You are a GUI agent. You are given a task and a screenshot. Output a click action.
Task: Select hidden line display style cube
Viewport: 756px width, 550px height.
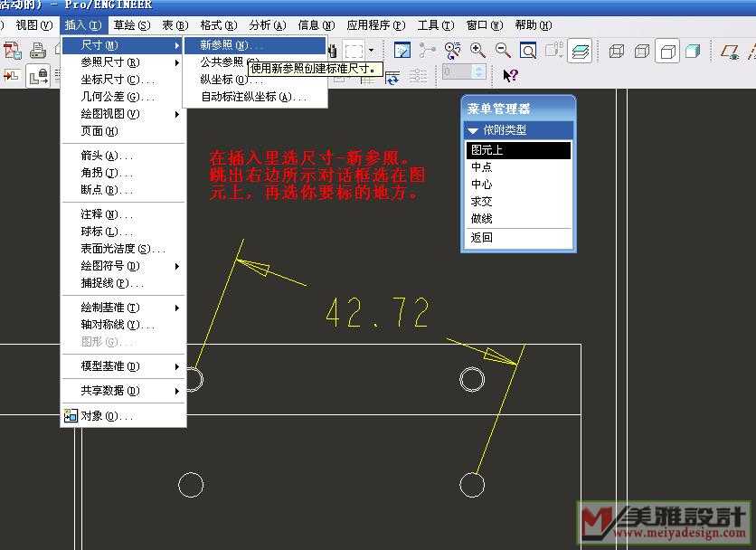point(642,51)
